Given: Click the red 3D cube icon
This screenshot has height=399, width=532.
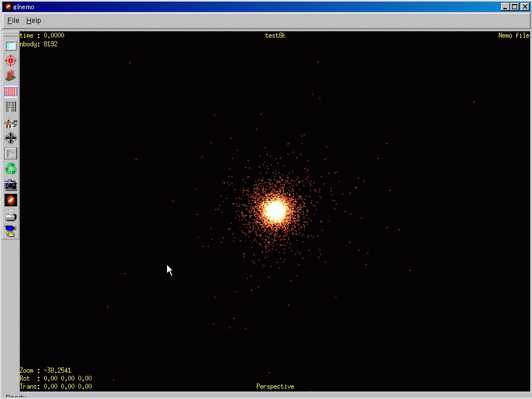Looking at the screenshot, I should tap(11, 76).
